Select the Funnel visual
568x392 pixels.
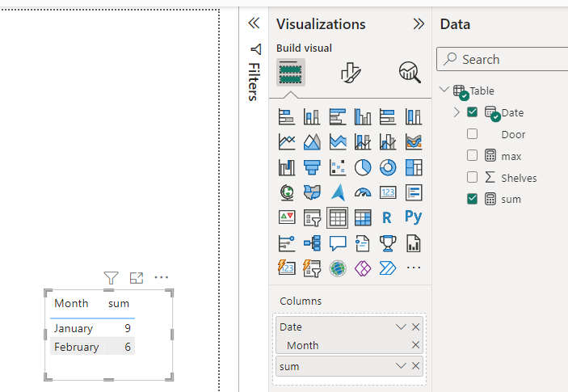coord(312,167)
